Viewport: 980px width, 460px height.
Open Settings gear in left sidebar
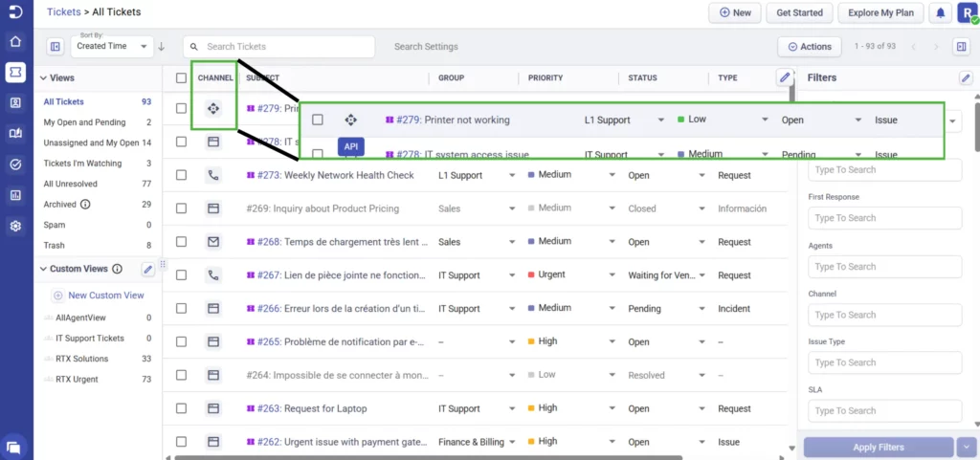point(15,226)
